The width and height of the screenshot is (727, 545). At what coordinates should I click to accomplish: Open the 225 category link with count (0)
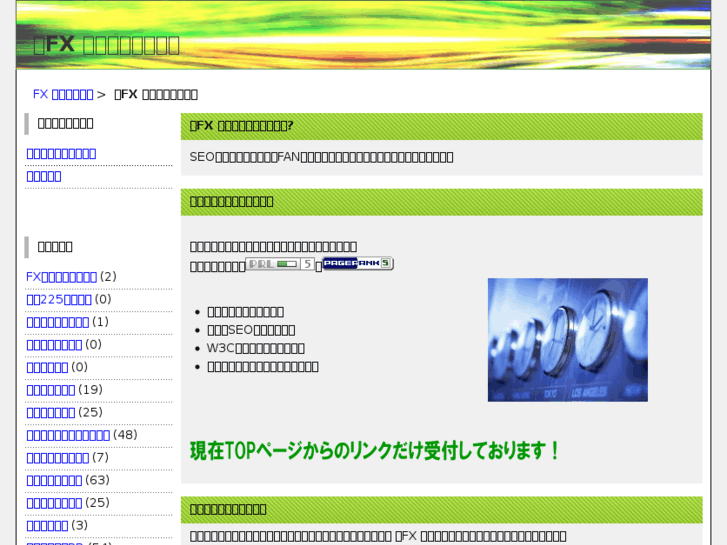(x=59, y=300)
